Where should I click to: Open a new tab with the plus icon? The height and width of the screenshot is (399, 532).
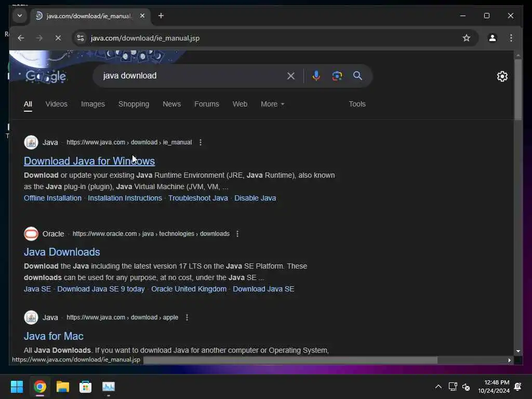tap(161, 16)
